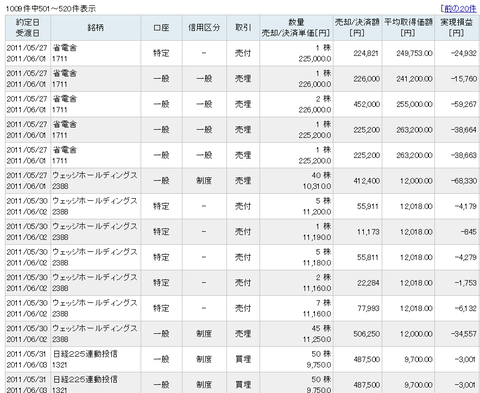
Task: Click 制度 credit type in the -34,557 row
Action: click(x=204, y=334)
